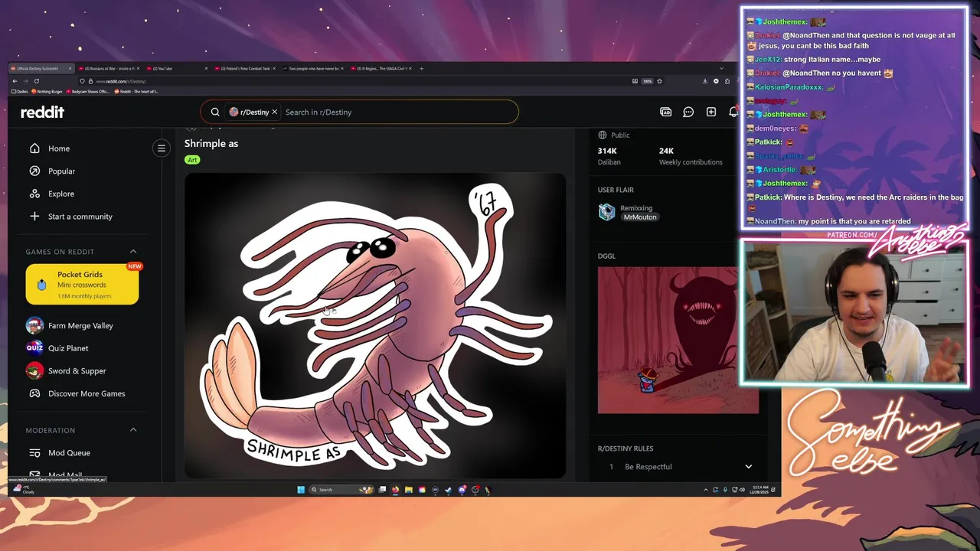Open the Nothing Burger bookmark
This screenshot has height=551, width=980.
click(47, 91)
